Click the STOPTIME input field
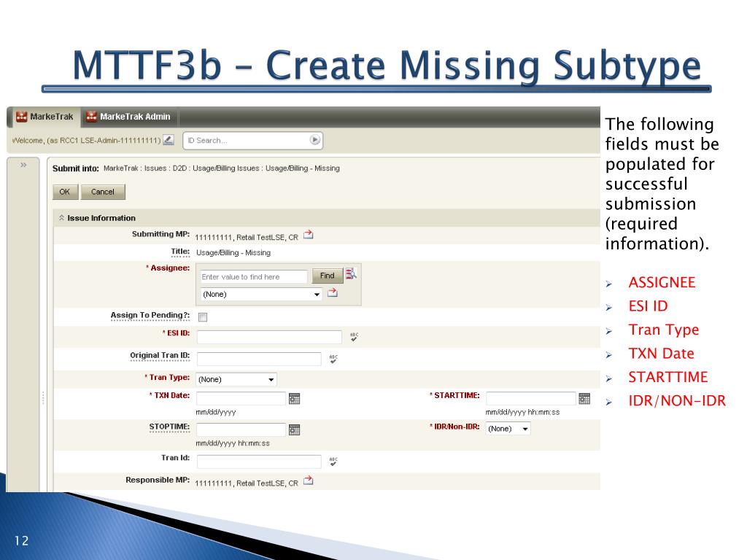Viewport: 747px width, 560px height. coord(241,430)
